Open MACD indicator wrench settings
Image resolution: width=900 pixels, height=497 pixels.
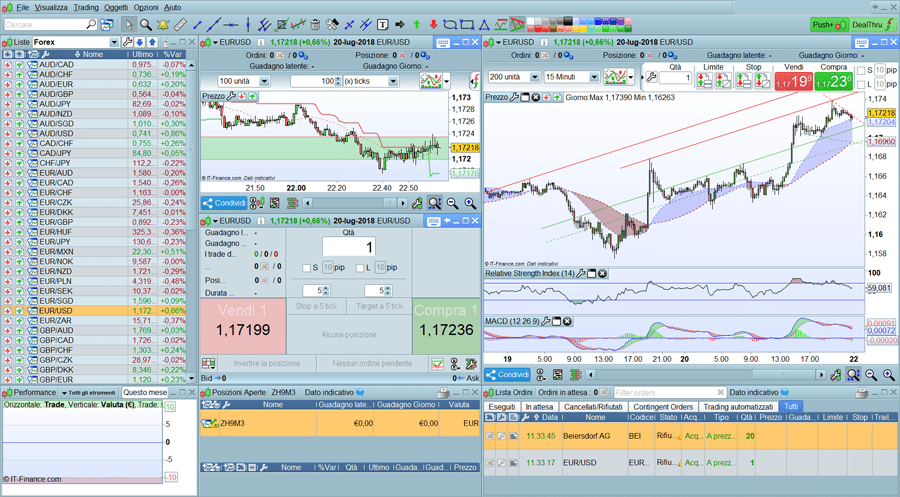545,321
